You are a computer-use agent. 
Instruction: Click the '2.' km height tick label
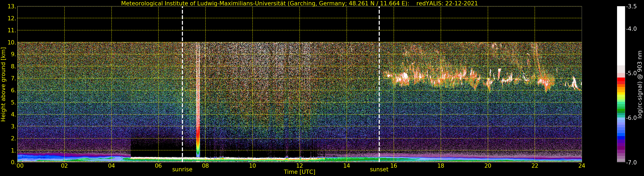click(13, 139)
